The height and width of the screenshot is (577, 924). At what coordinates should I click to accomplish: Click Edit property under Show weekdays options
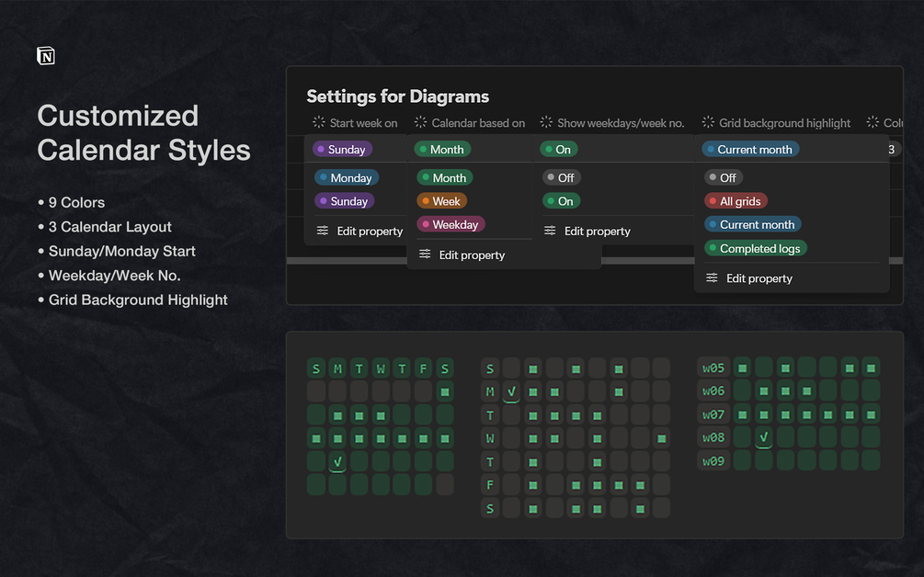point(597,231)
